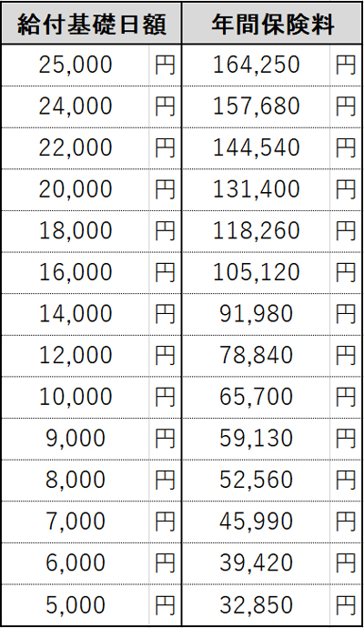Click the 22,000 daily amount cell
Viewport: 364px width, 628px height.
(x=76, y=148)
